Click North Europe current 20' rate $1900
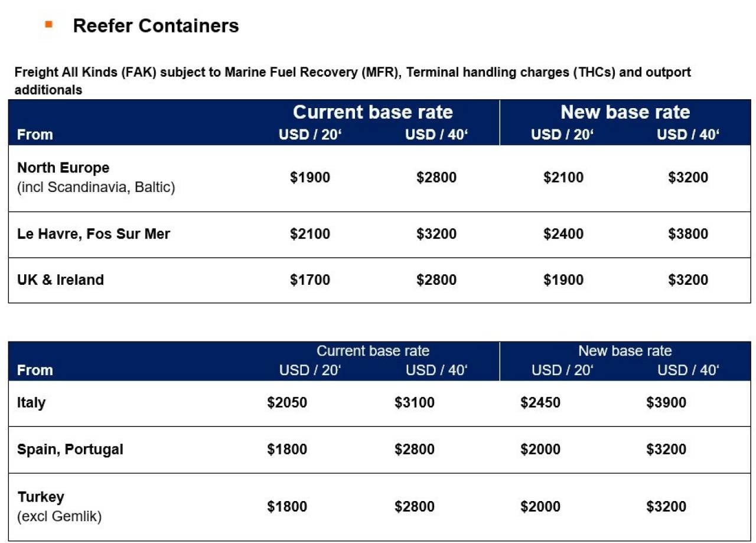This screenshot has width=756, height=543. 310,177
